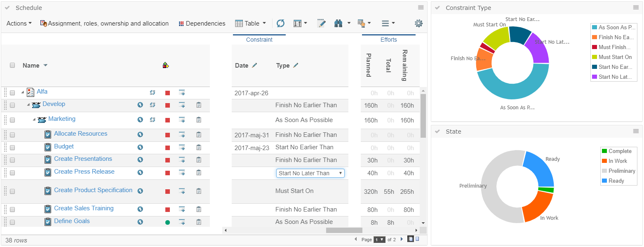Click the green status dot for Define Goals
This screenshot has height=247, width=644.
pos(167,222)
